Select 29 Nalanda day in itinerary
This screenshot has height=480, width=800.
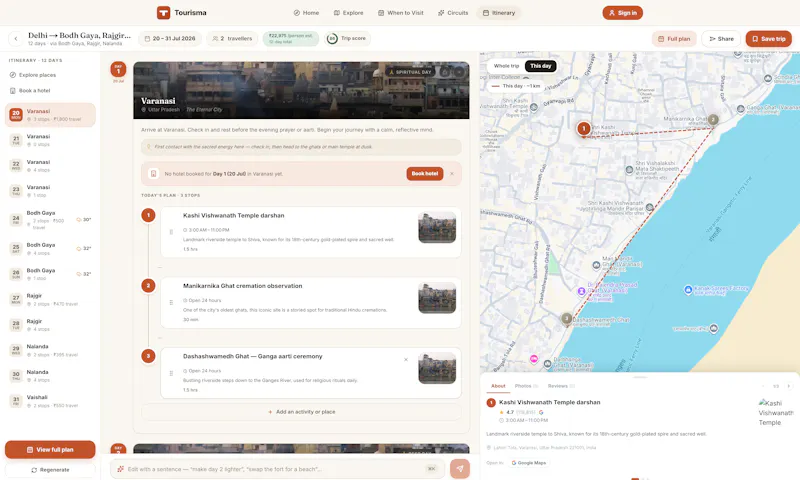[x=50, y=350]
